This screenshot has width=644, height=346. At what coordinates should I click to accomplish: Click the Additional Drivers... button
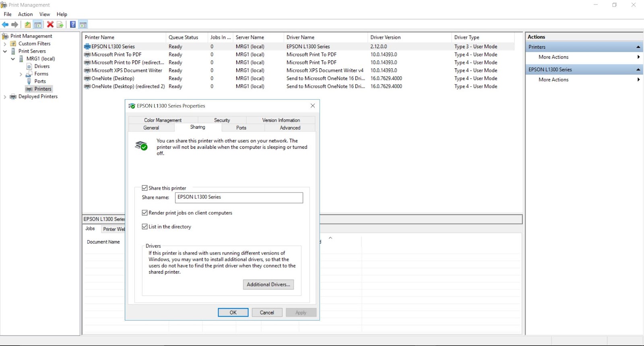coord(268,284)
